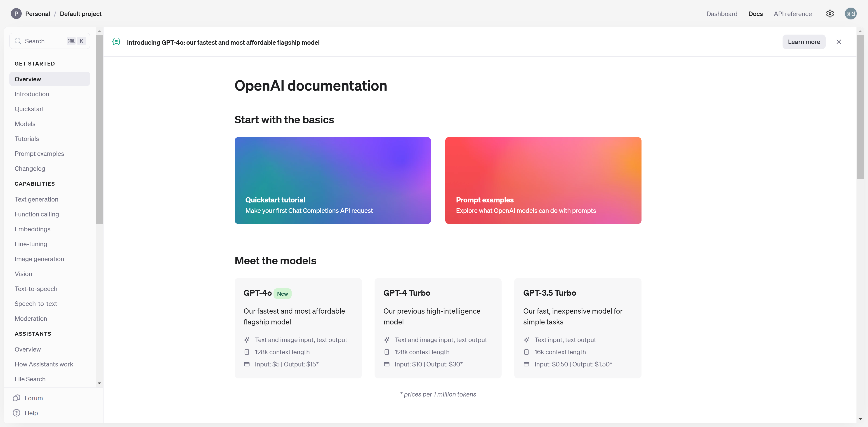Screen dimensions: 868x427
Task: Open How Assistants work page
Action: 44,364
